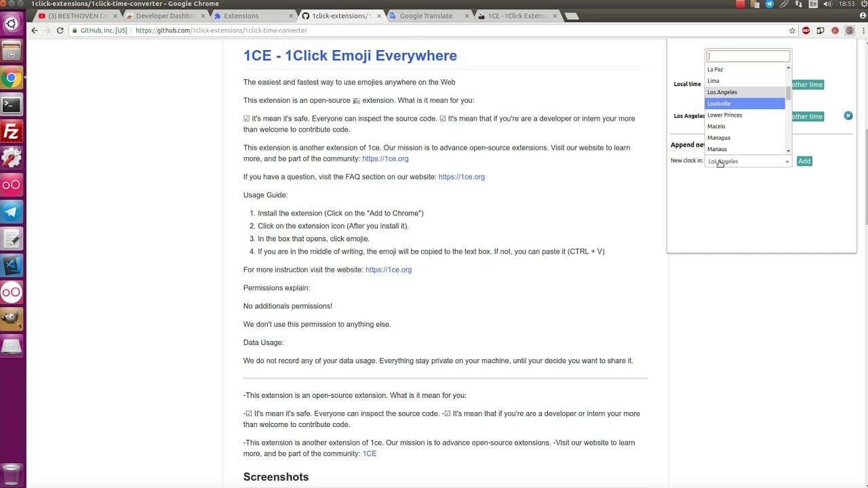Click Telegram tray indicator in top panel
The height and width of the screenshot is (488, 868).
click(770, 4)
